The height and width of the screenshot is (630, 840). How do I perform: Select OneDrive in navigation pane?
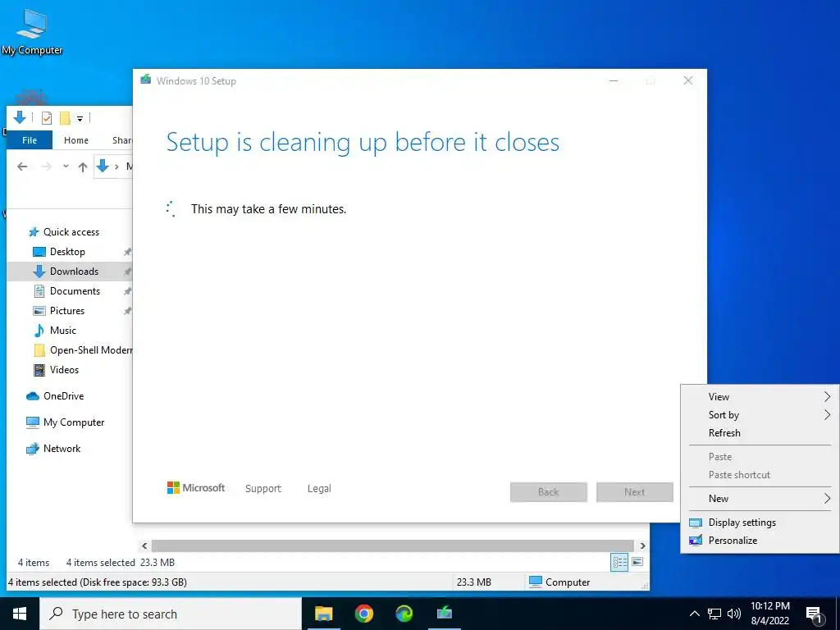point(63,396)
